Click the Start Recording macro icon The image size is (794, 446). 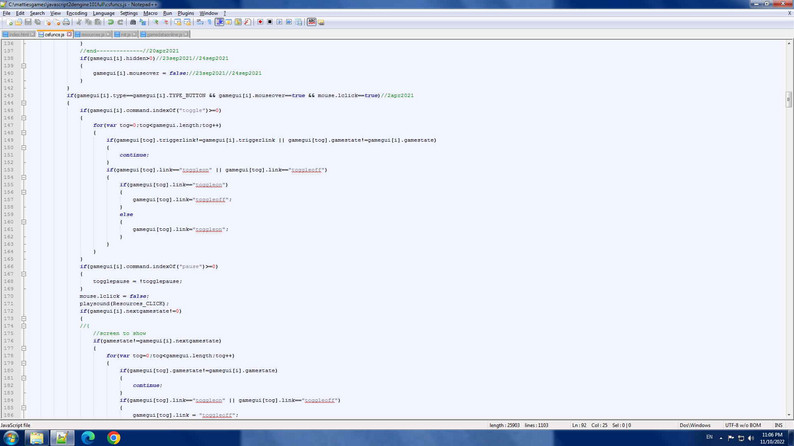pyautogui.click(x=260, y=22)
